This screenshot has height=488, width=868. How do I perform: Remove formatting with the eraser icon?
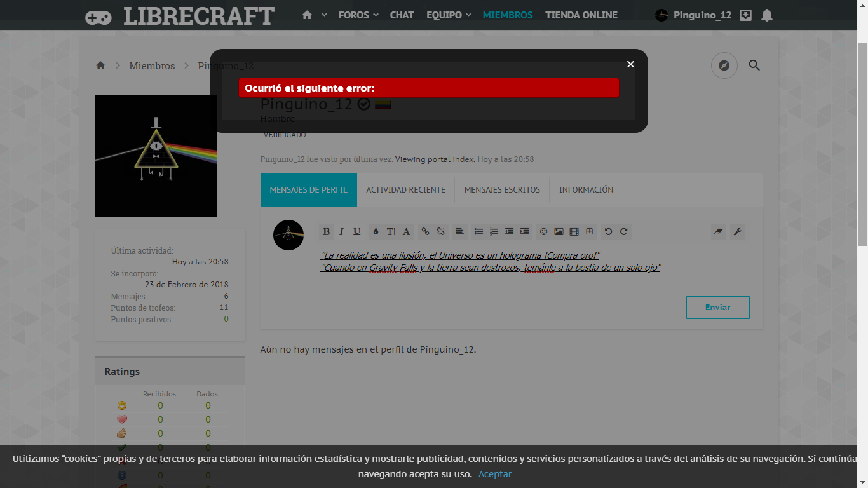(x=719, y=232)
